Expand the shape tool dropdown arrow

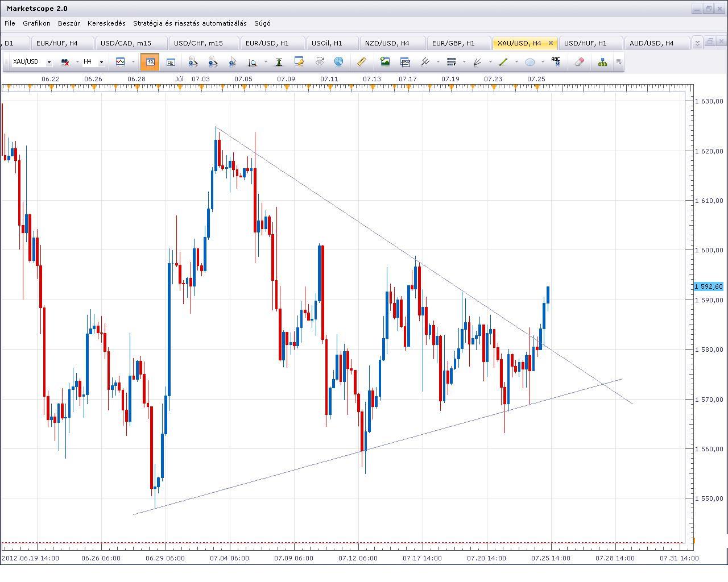coord(543,61)
